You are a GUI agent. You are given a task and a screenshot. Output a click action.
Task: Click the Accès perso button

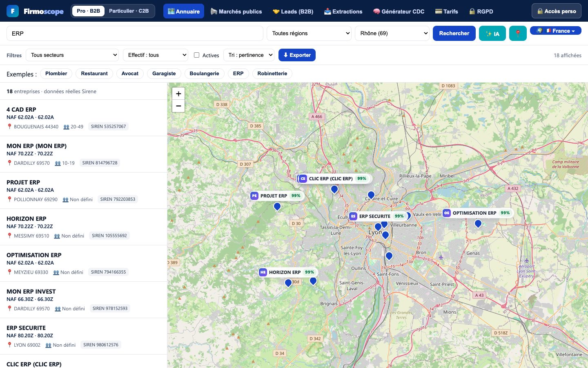(557, 11)
